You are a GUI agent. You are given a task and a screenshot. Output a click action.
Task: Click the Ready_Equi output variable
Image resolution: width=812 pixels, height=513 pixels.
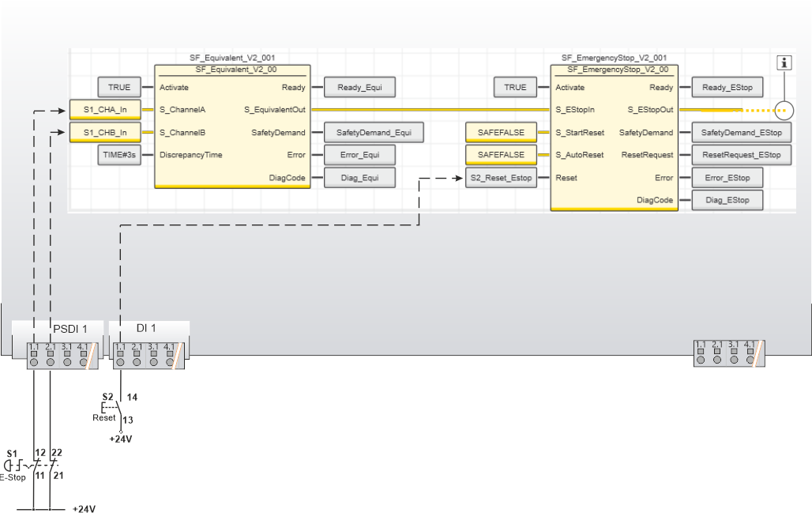[x=359, y=88]
